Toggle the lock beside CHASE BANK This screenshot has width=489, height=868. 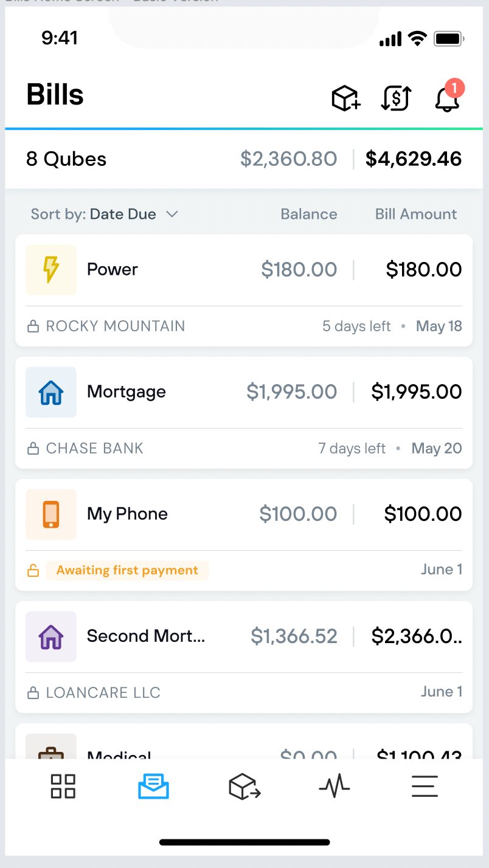[33, 449]
